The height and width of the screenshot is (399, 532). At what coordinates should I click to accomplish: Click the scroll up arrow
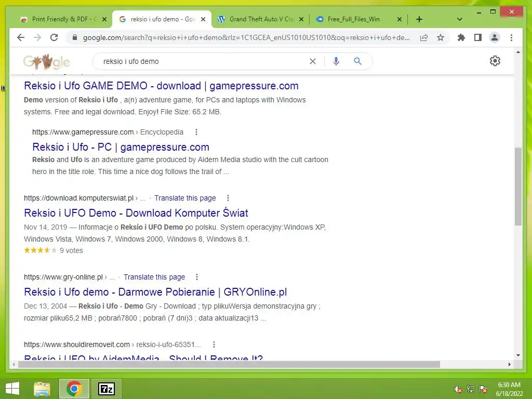point(518,52)
